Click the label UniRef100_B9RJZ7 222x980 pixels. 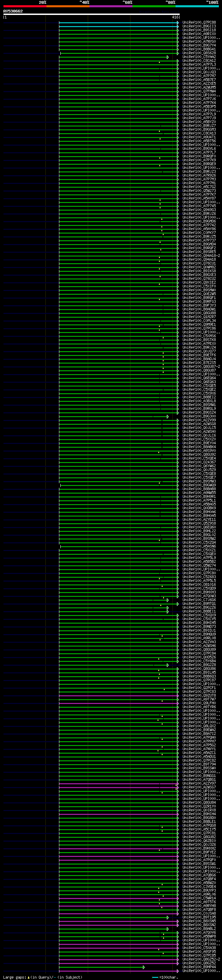199,125
